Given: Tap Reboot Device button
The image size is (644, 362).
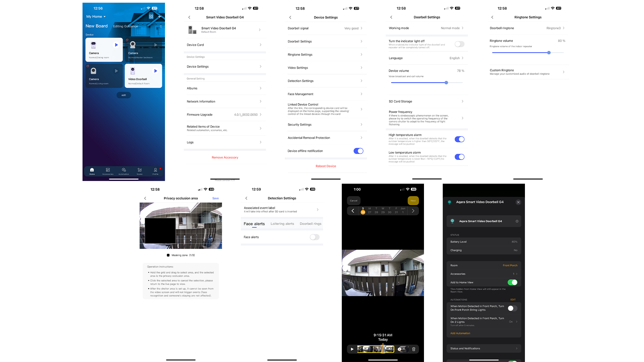Looking at the screenshot, I should pyautogui.click(x=326, y=166).
